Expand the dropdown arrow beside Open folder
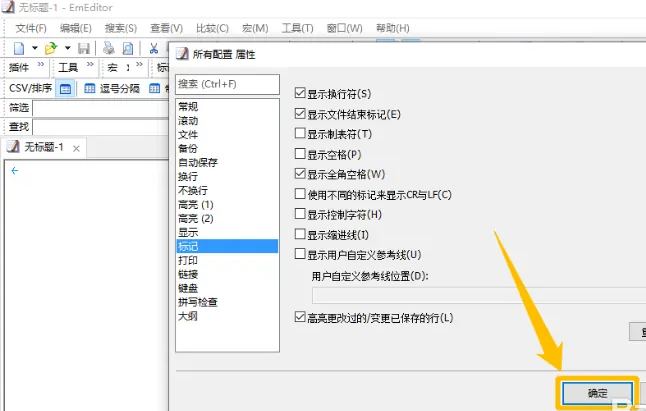Viewport: 646px width, 411px height. [x=68, y=48]
